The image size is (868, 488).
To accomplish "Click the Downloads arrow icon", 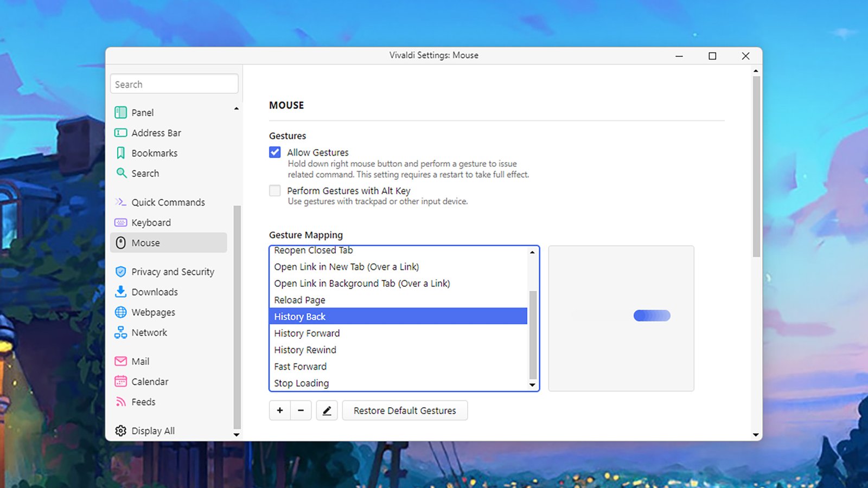I will coord(121,292).
